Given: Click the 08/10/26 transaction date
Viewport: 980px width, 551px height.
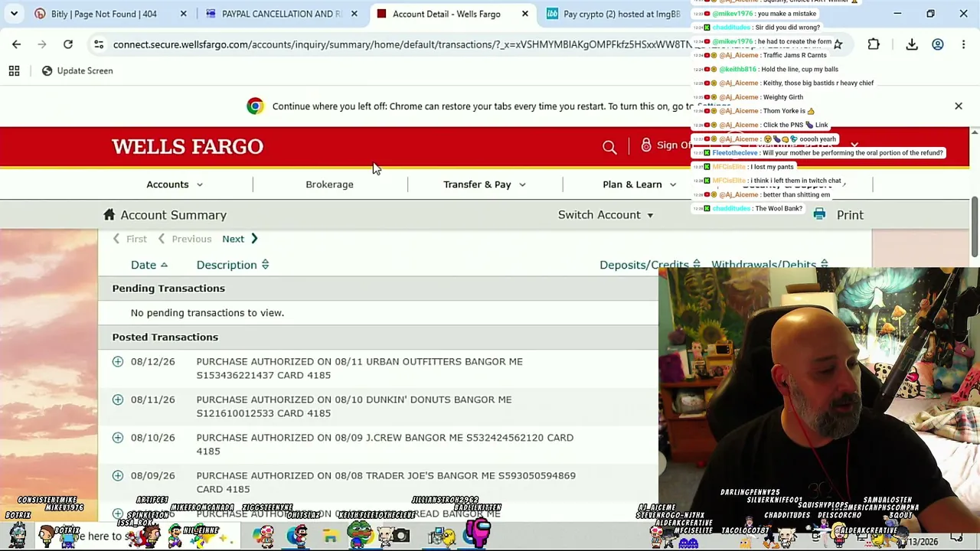Looking at the screenshot, I should click(152, 438).
